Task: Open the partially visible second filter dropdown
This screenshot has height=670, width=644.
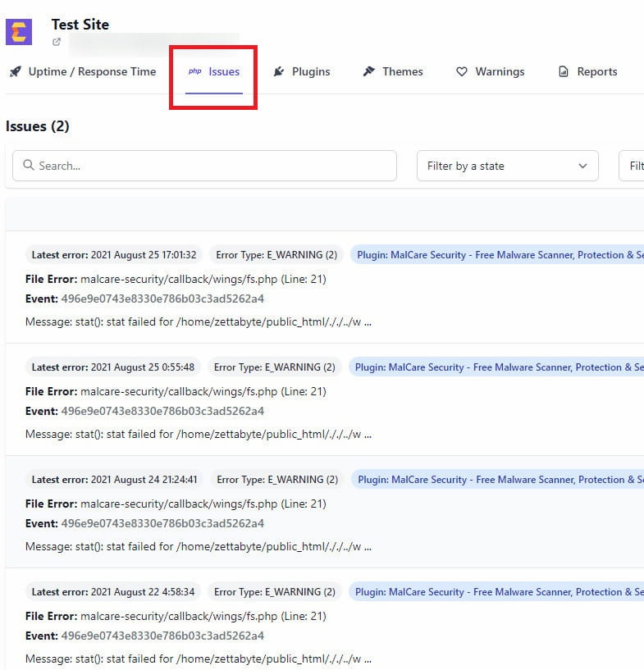Action: tap(632, 166)
